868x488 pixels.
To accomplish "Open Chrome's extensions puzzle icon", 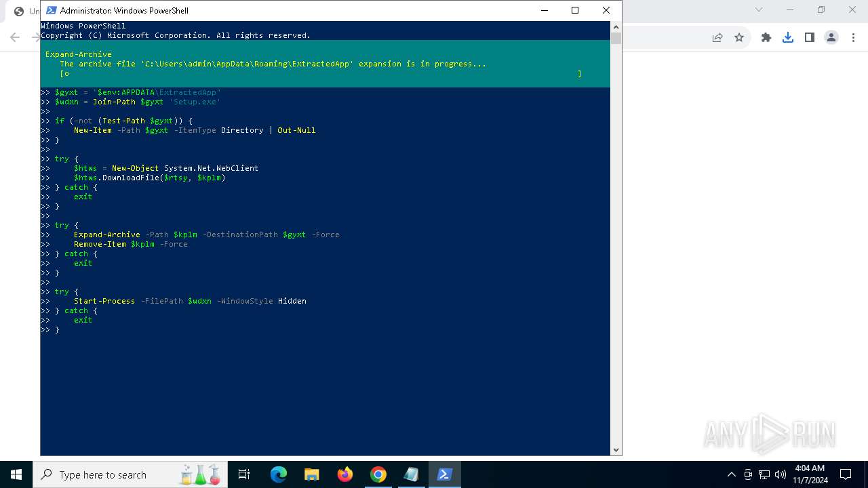I will 766,37.
